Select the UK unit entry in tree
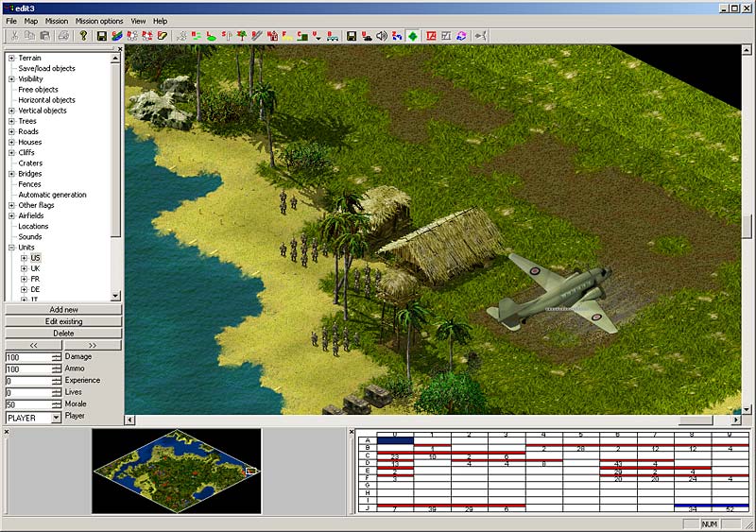 click(x=35, y=268)
